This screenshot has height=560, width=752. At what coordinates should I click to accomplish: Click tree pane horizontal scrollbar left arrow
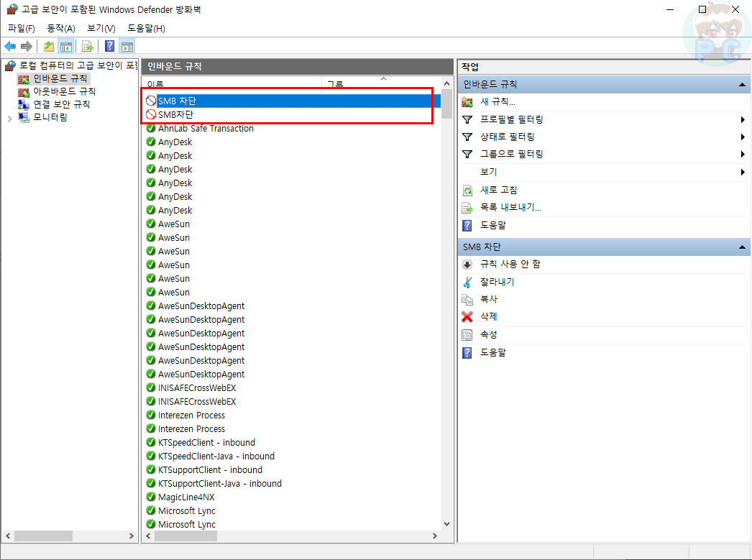pos(8,536)
